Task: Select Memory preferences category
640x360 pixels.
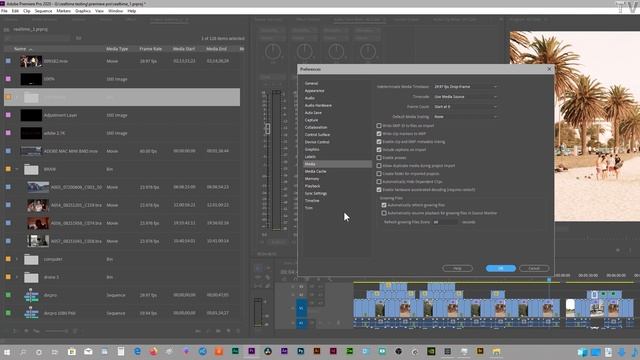Action: [x=312, y=179]
